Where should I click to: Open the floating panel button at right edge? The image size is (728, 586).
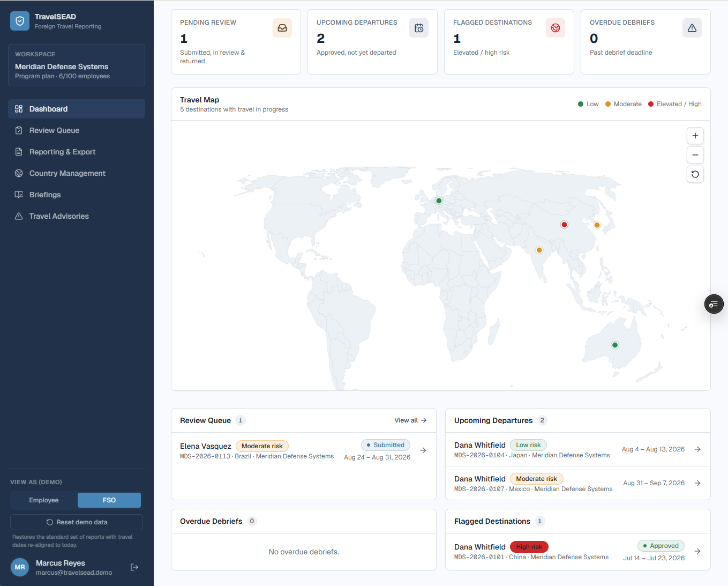pyautogui.click(x=714, y=304)
